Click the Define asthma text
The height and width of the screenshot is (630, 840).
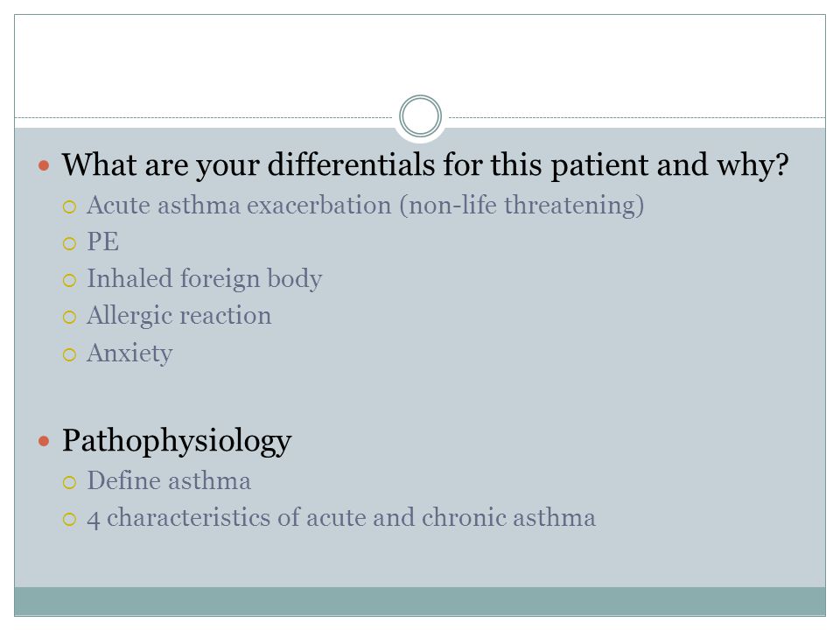[x=169, y=480]
